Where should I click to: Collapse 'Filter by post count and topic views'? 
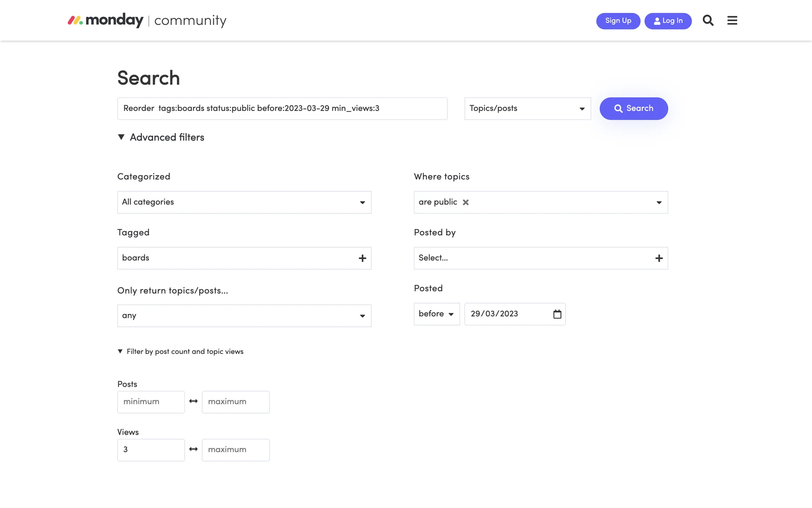click(181, 351)
